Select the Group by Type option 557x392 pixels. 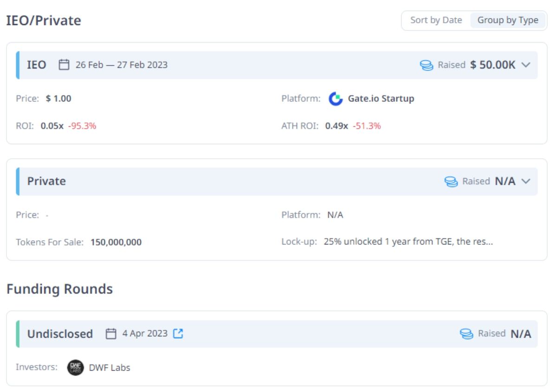pos(508,20)
